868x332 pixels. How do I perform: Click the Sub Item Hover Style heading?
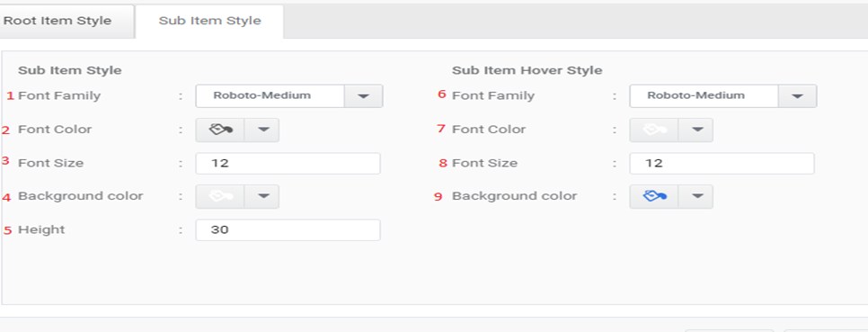pos(527,70)
